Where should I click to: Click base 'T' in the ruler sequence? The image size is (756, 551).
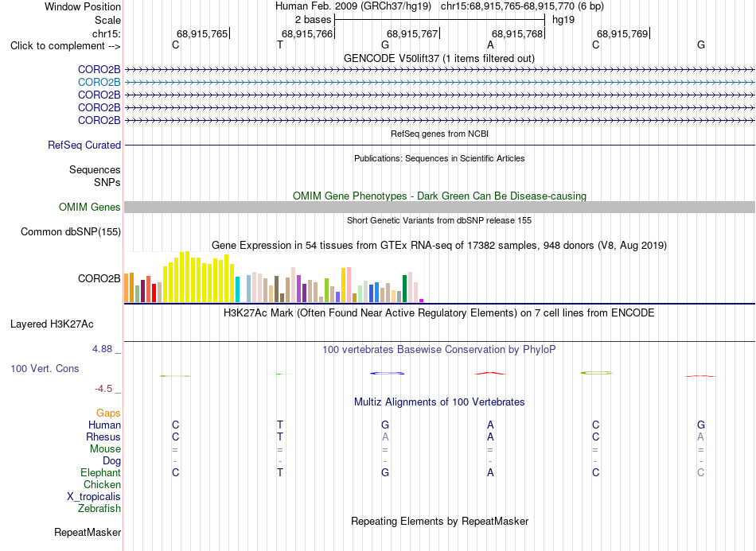[x=280, y=45]
